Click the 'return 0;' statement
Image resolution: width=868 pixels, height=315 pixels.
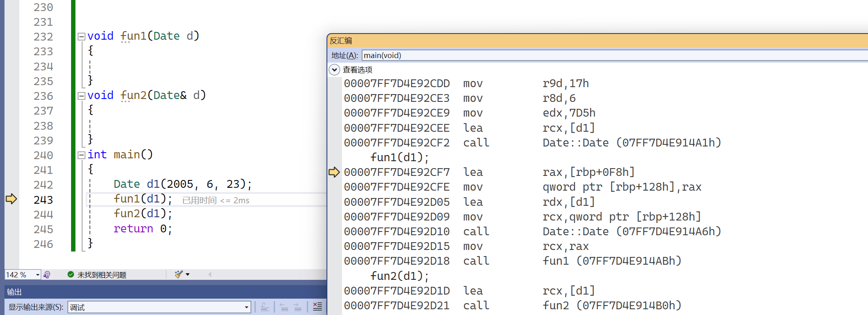pyautogui.click(x=143, y=229)
